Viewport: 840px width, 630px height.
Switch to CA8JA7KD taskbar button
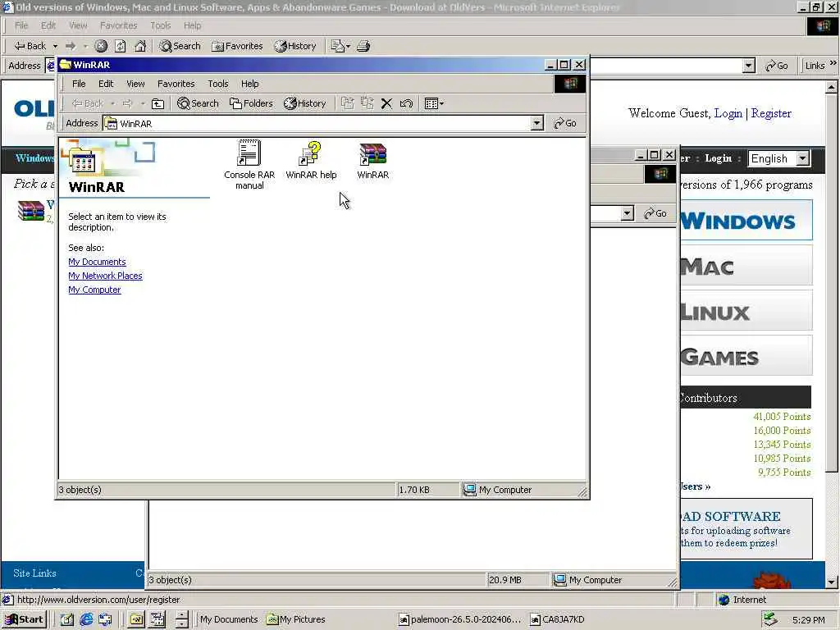(558, 619)
